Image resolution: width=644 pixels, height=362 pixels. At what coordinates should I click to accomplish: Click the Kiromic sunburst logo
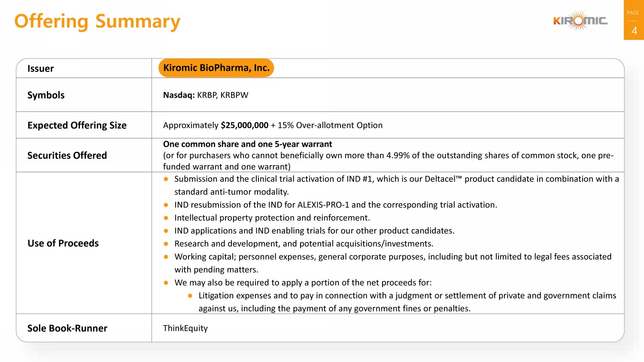580,21
